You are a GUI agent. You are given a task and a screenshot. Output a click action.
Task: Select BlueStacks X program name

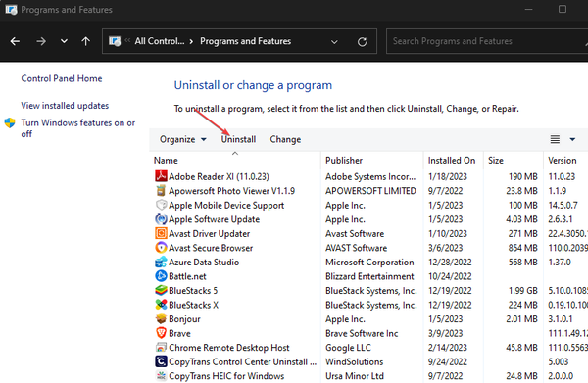pos(193,305)
